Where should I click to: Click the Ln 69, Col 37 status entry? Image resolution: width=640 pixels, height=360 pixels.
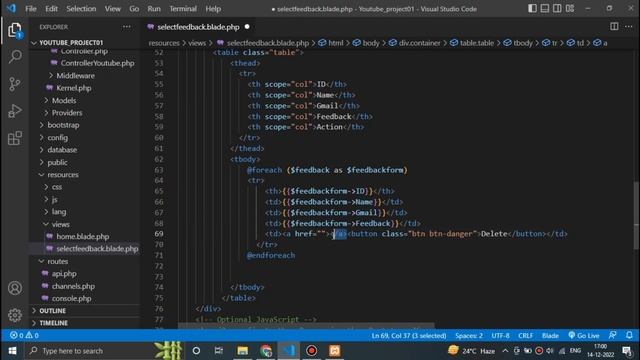point(409,336)
